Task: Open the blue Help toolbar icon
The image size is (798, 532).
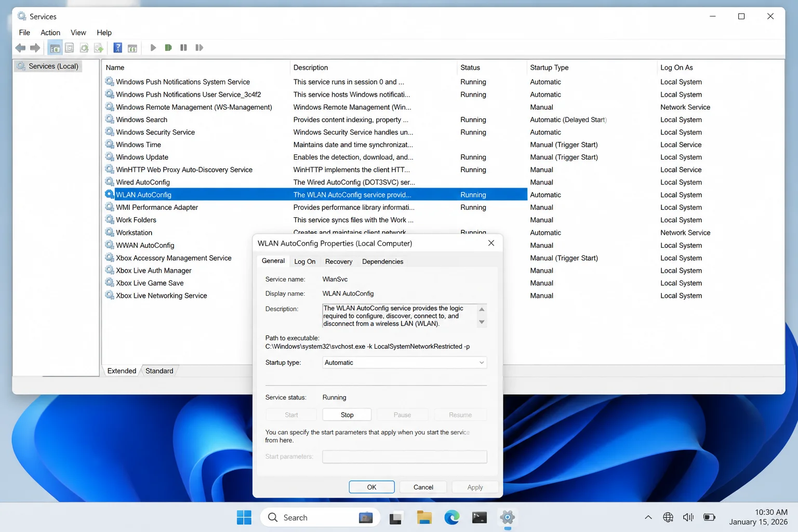Action: [x=118, y=48]
